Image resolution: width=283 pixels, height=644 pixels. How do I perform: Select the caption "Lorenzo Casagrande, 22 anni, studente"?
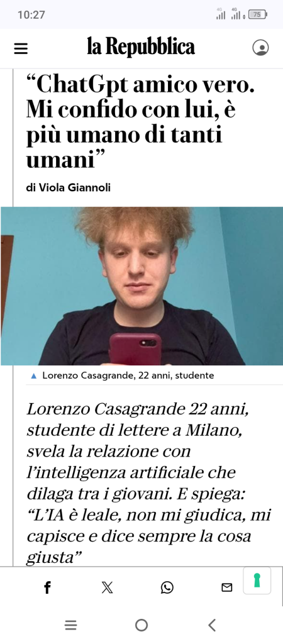tap(128, 375)
